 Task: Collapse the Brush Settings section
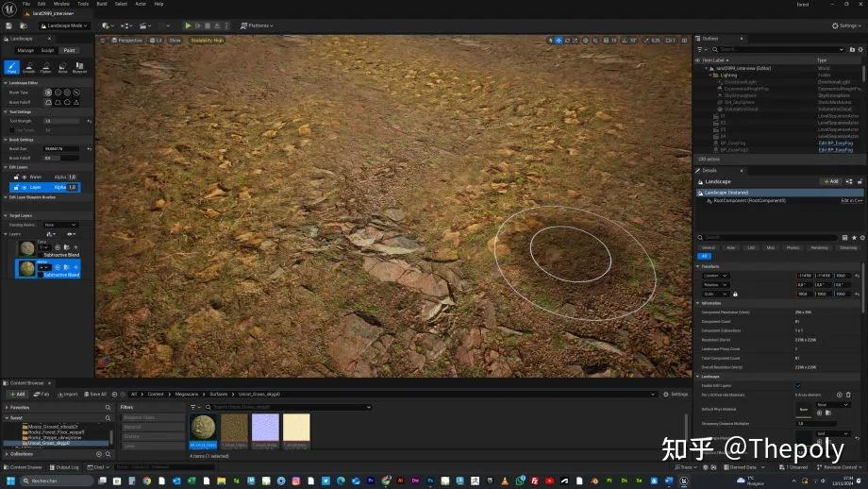coord(6,140)
